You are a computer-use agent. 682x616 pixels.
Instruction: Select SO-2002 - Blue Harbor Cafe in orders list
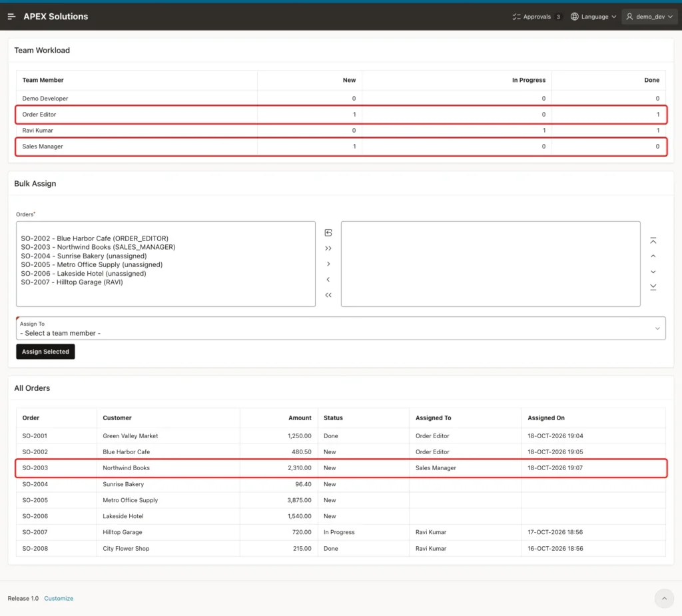point(95,238)
